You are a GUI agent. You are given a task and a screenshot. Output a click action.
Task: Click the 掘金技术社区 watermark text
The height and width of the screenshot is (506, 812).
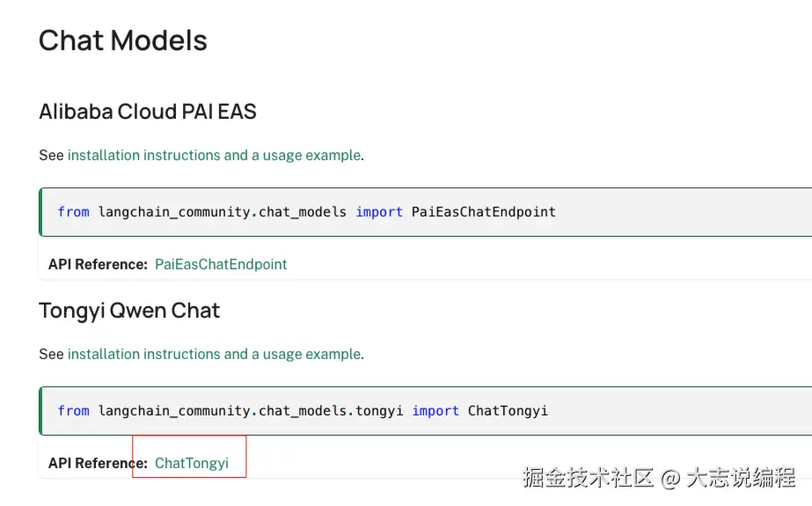tap(588, 478)
